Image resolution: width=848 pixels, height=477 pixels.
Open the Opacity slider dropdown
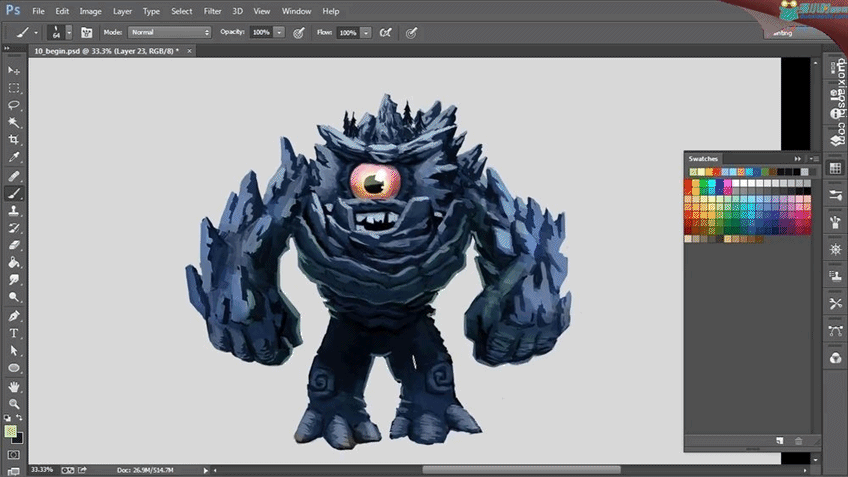point(279,32)
